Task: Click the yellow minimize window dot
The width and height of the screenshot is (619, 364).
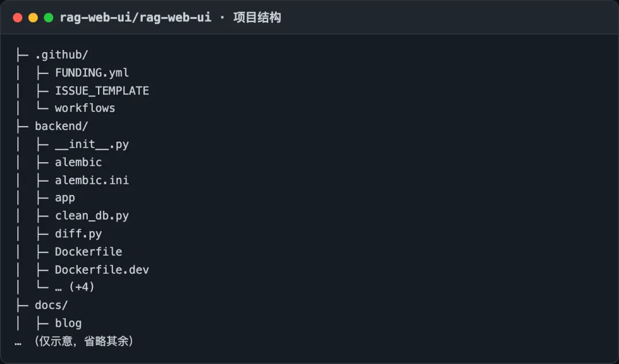Action: (x=33, y=18)
